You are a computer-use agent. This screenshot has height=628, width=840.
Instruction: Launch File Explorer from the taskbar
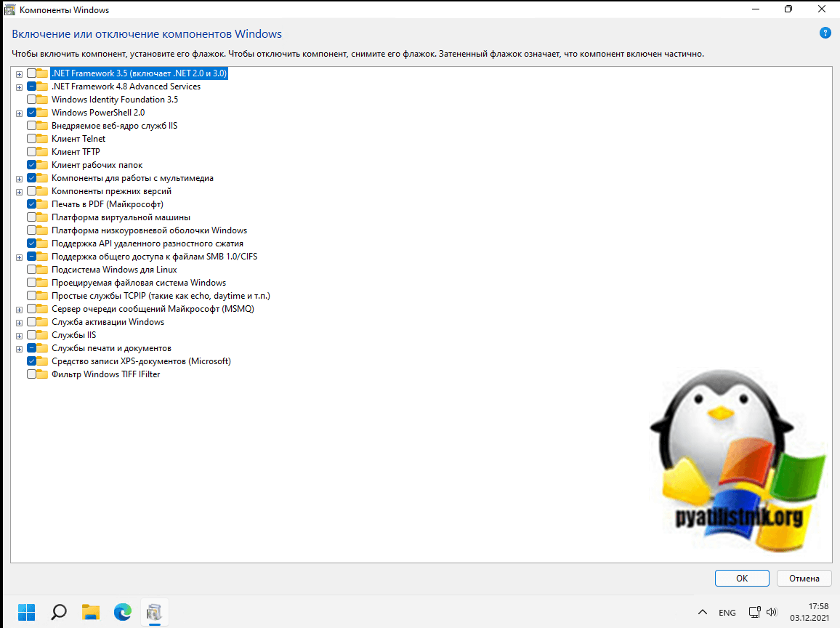pos(90,612)
